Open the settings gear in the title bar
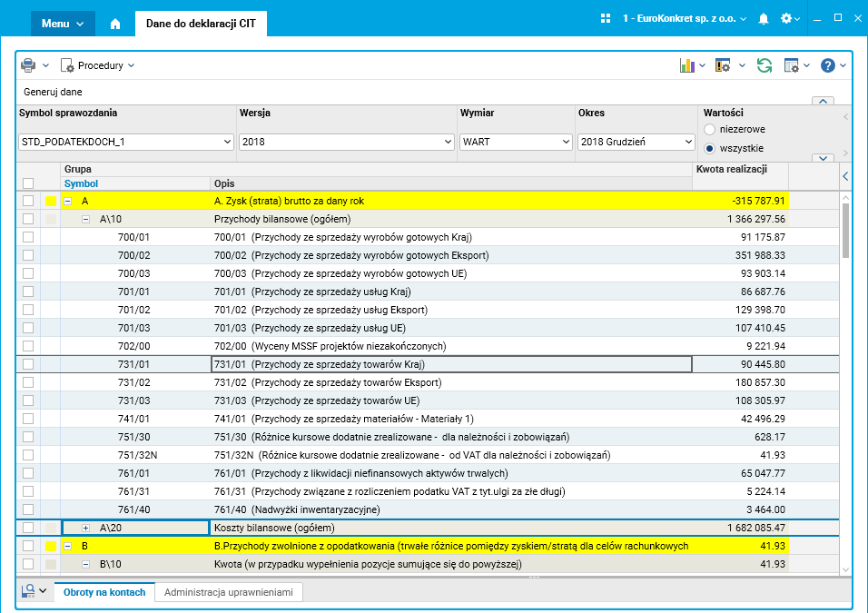Screen dimensions: 868x613 [786, 18]
